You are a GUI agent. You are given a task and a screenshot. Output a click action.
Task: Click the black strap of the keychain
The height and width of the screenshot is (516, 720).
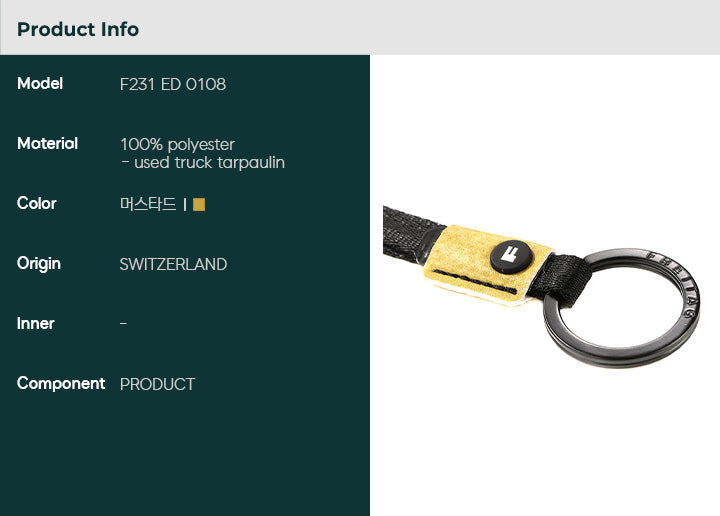[411, 236]
